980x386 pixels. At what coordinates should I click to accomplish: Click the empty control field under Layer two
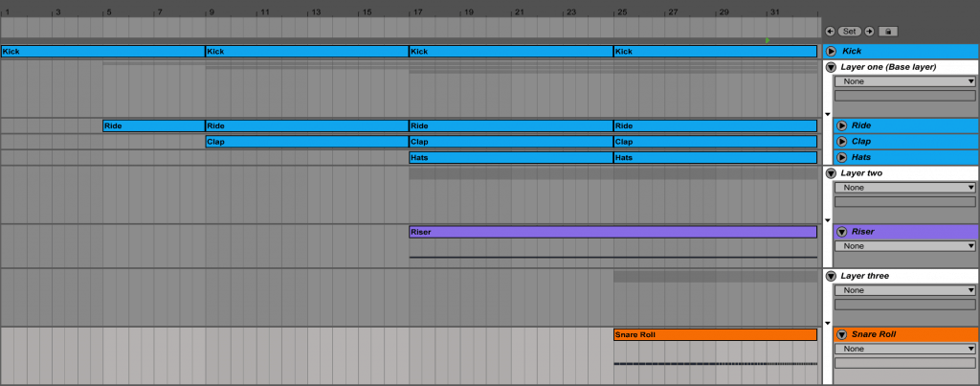tap(905, 202)
